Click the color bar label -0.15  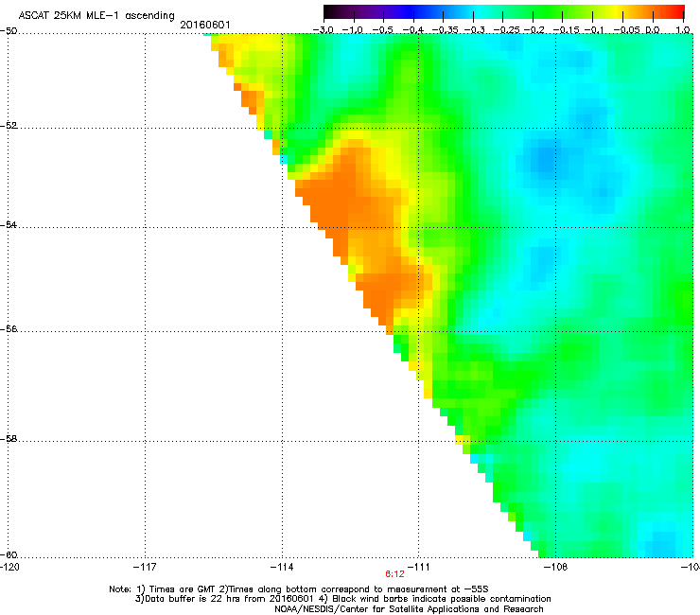566,29
